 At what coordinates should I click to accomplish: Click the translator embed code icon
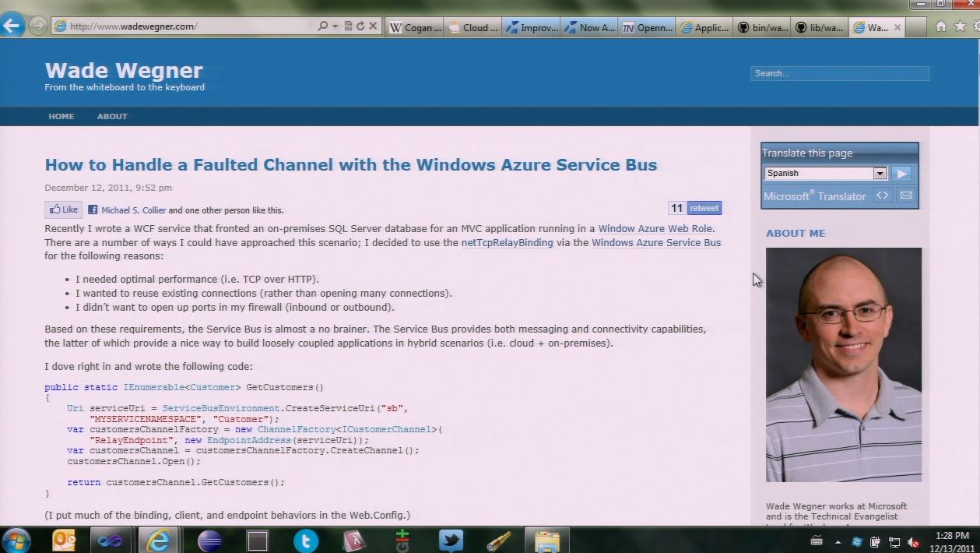click(x=882, y=195)
